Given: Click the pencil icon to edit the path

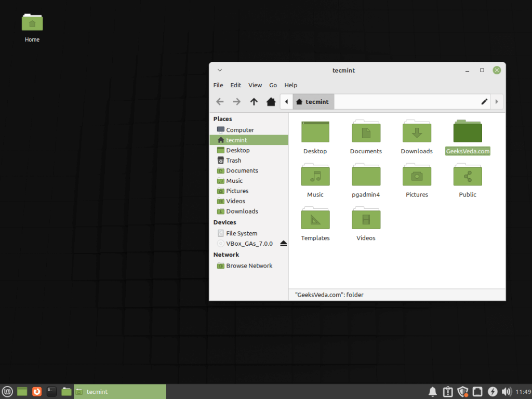Looking at the screenshot, I should click(484, 101).
